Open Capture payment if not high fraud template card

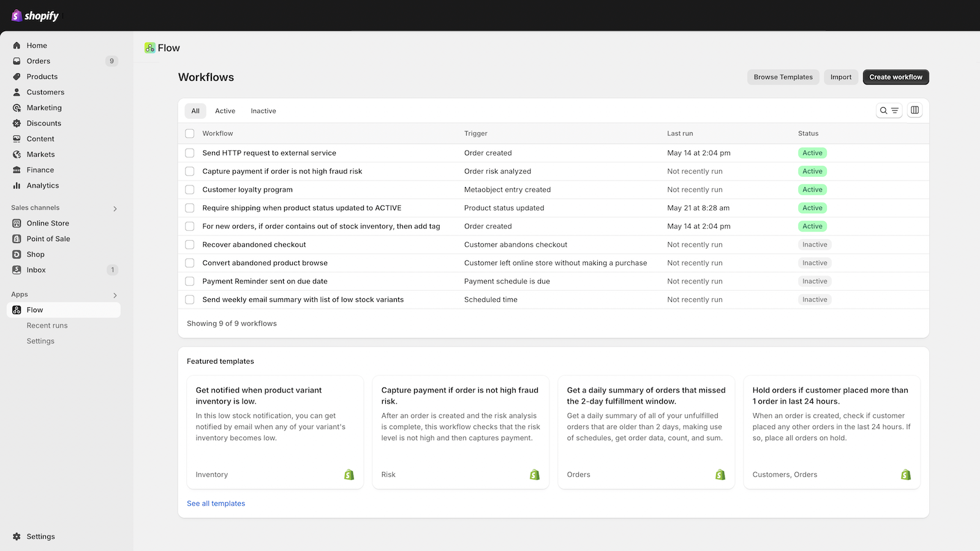[x=461, y=432]
